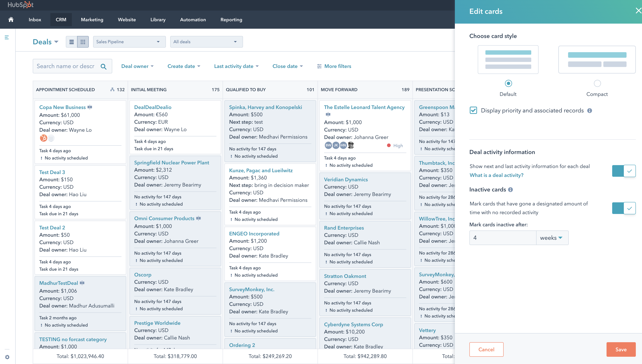Click the JK avatar on Estelle card
Viewport: 642px width, 364px height.
pyautogui.click(x=336, y=145)
